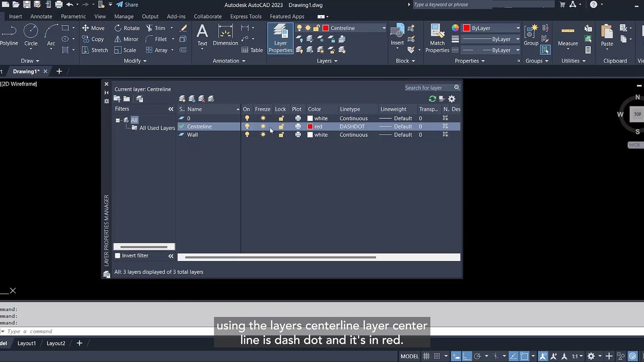
Task: Click the Rotate tool
Action: [x=127, y=28]
